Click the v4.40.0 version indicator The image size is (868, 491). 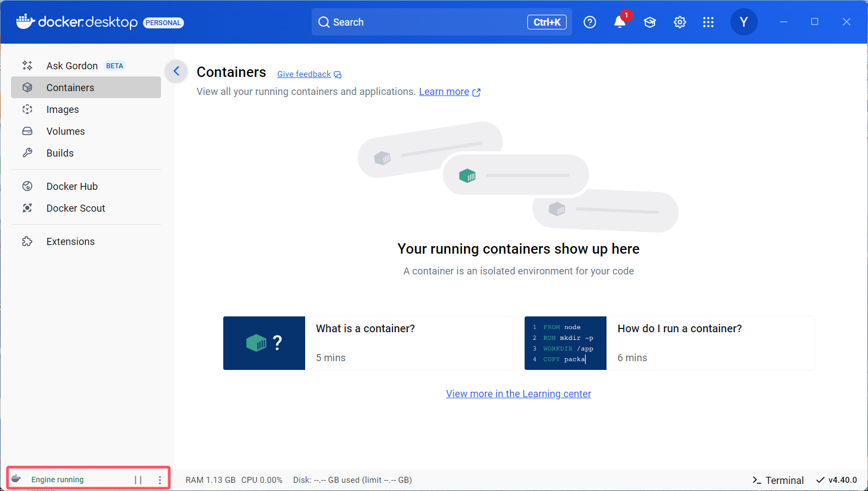[x=836, y=480]
